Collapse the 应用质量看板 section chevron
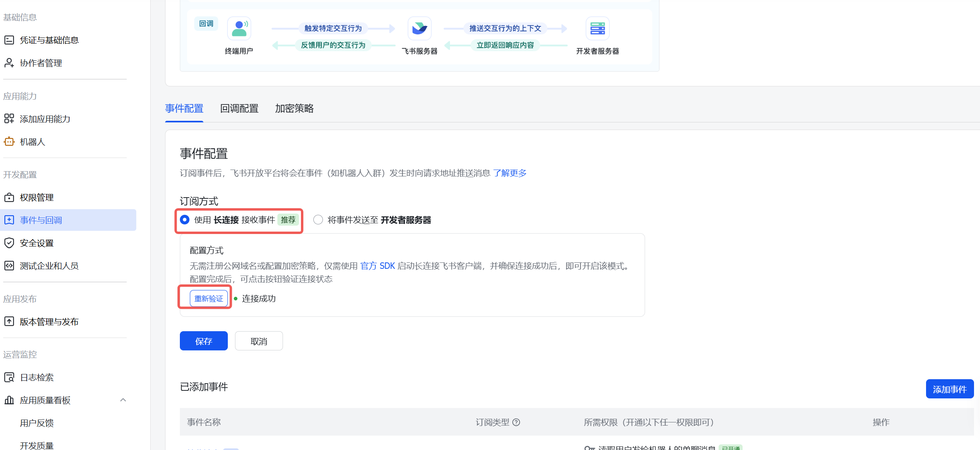The width and height of the screenshot is (980, 450). (123, 400)
